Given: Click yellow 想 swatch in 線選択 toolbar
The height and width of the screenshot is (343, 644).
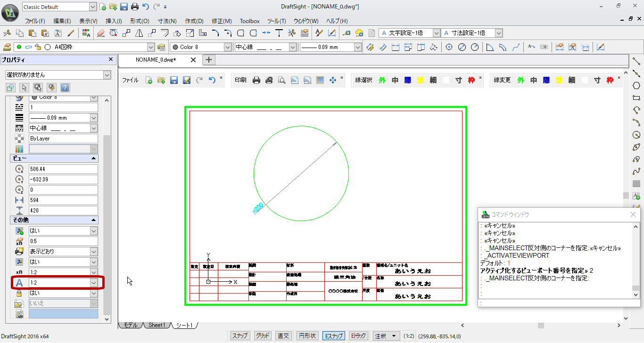Looking at the screenshot, I should [x=421, y=80].
